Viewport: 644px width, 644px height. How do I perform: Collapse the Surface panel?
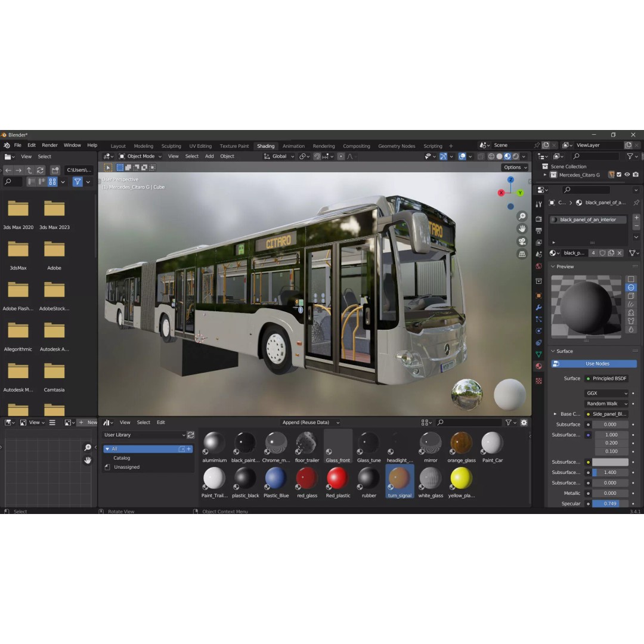pos(553,352)
